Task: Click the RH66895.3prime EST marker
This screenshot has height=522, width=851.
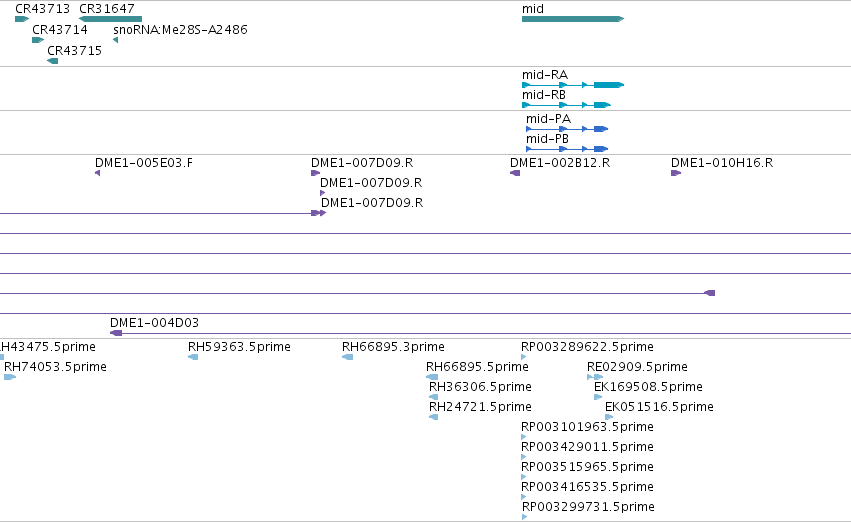Action: [x=347, y=357]
